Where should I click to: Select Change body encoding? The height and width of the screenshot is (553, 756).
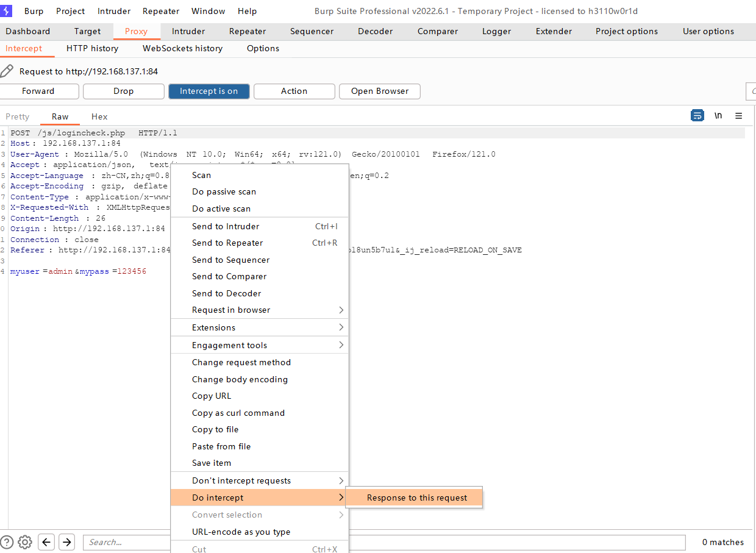tap(260, 379)
